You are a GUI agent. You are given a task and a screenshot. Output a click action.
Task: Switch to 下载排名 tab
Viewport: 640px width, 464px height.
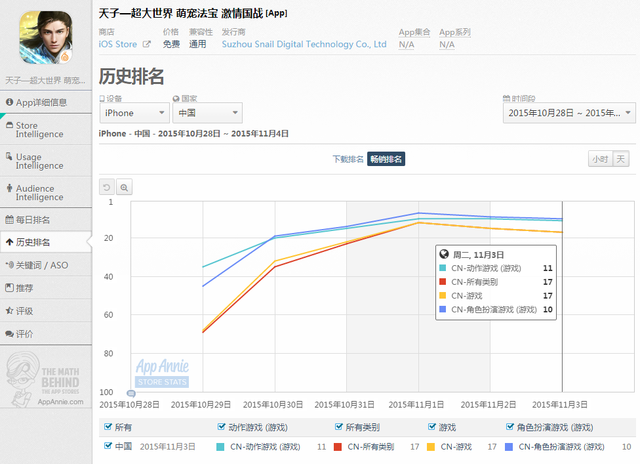point(348,159)
